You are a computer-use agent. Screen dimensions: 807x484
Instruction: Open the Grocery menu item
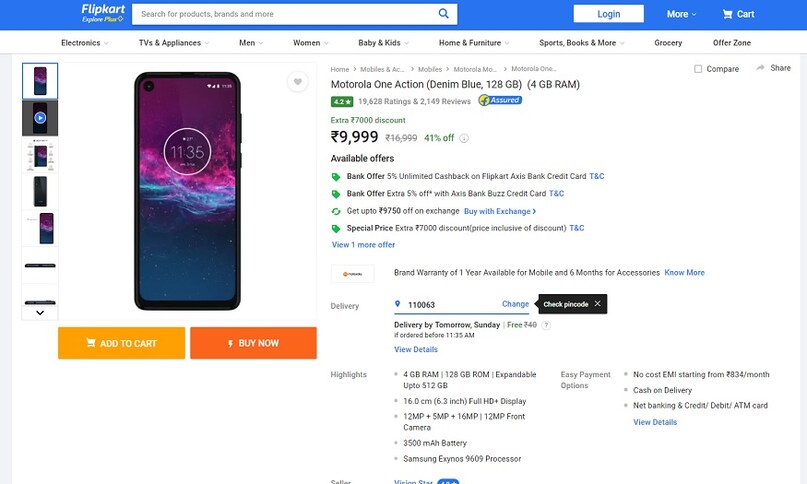click(668, 43)
